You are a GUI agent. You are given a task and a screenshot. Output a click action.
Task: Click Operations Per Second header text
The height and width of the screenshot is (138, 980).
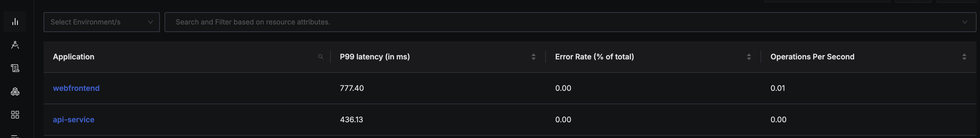pyautogui.click(x=812, y=57)
